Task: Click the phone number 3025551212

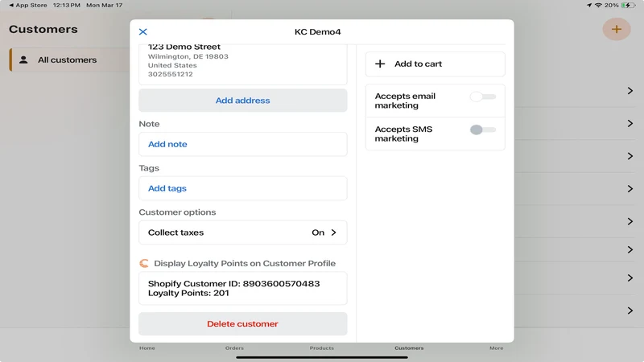Action: click(x=171, y=74)
